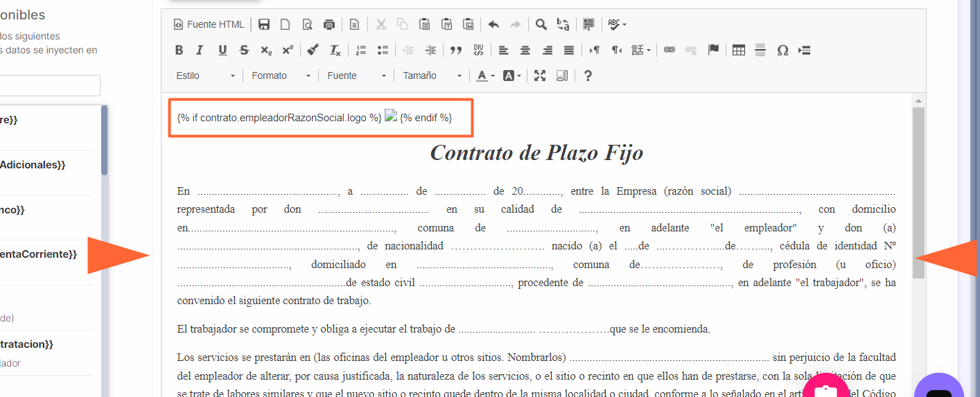Screen dimensions: 980x397
Task: Paste from Word
Action: point(469,24)
